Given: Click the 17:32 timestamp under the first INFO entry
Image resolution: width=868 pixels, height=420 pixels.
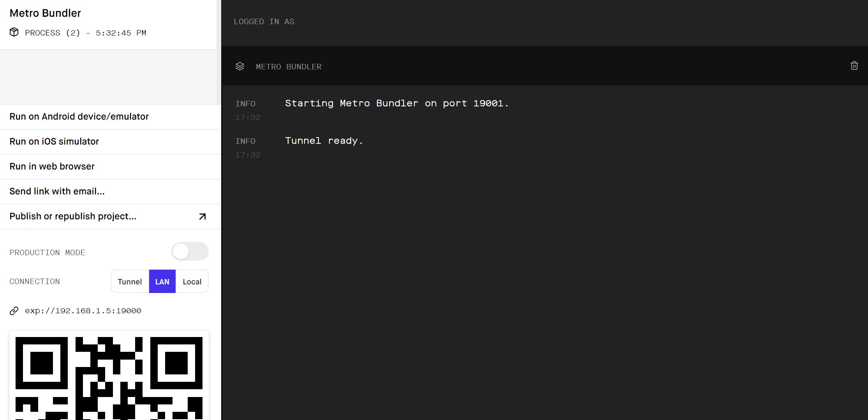Looking at the screenshot, I should tap(248, 118).
